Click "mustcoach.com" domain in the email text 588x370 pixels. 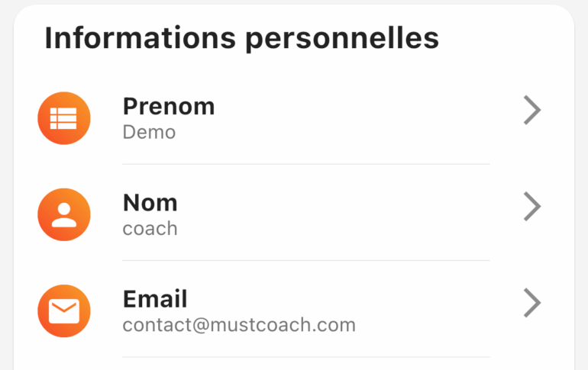pyautogui.click(x=283, y=325)
